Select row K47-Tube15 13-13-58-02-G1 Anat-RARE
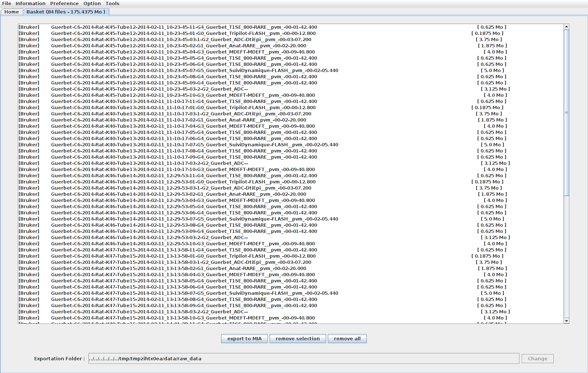This screenshot has width=588, height=373. click(x=291, y=268)
